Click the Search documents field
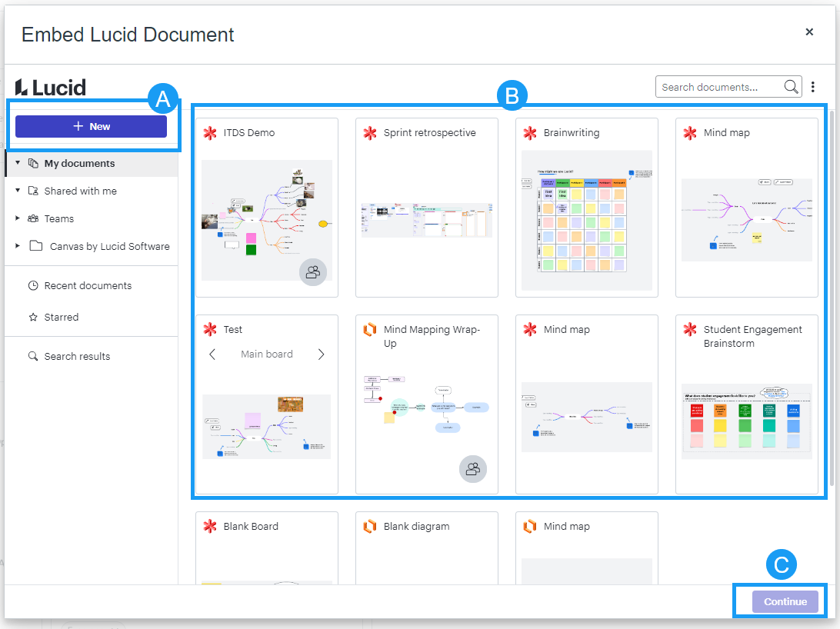 tap(719, 87)
